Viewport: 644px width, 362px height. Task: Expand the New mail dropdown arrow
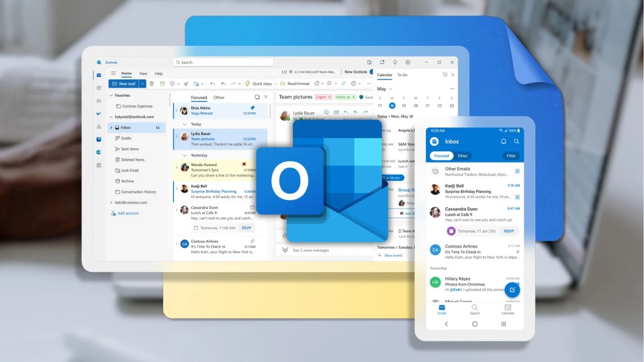click(x=142, y=84)
